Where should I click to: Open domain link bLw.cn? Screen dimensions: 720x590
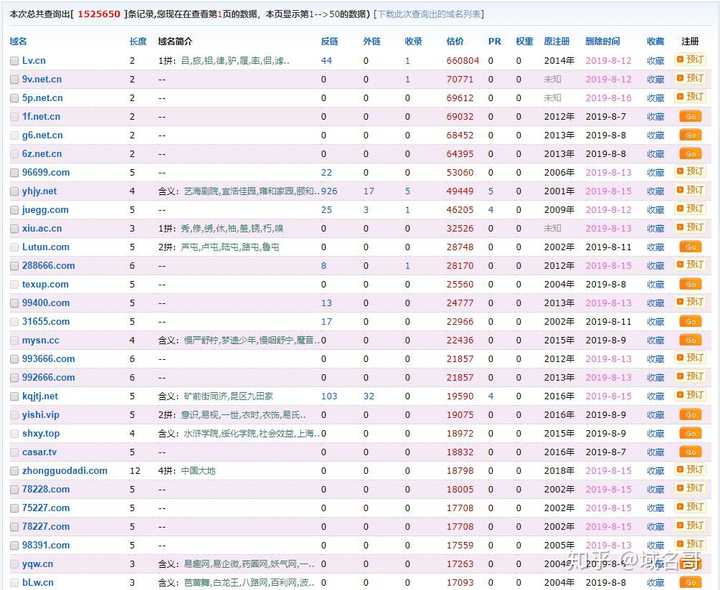(x=38, y=583)
